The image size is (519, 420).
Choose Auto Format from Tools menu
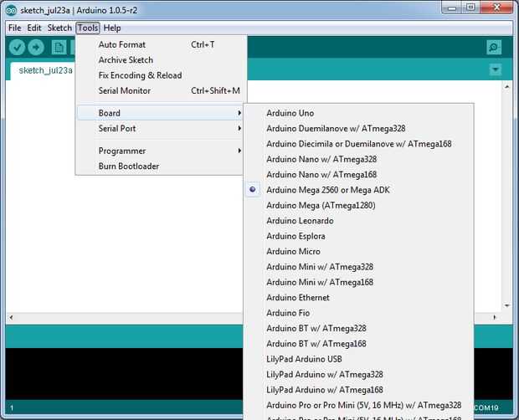coord(162,44)
